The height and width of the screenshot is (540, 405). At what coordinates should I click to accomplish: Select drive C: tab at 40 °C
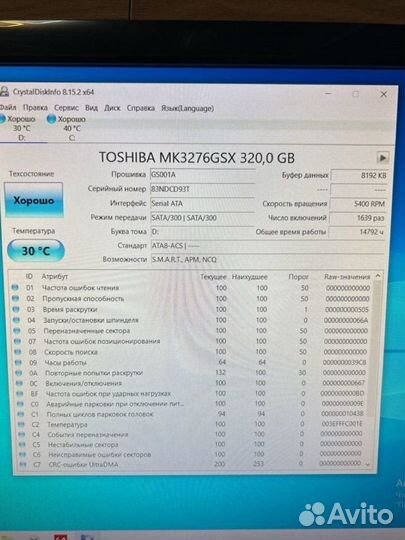(x=69, y=128)
